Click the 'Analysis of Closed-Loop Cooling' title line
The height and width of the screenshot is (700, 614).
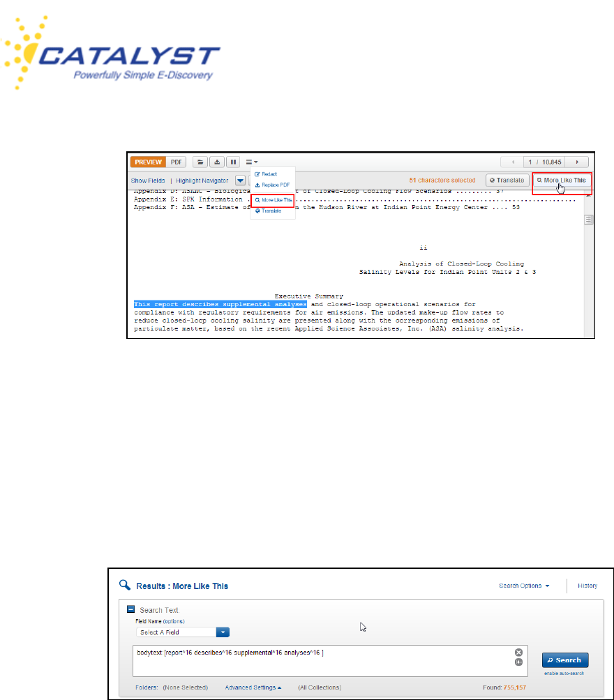pyautogui.click(x=461, y=264)
